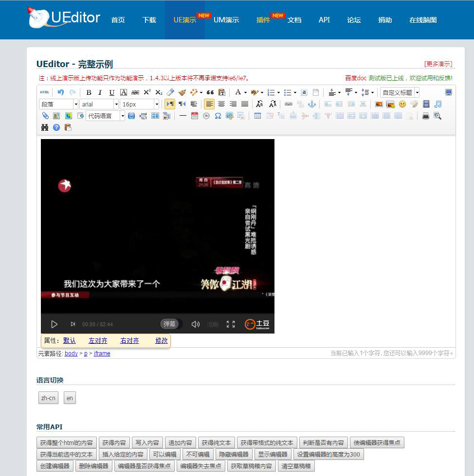This screenshot has height=476, width=474.
Task: Open the 自定义标题 custom heading dropdown
Action: pyautogui.click(x=400, y=92)
